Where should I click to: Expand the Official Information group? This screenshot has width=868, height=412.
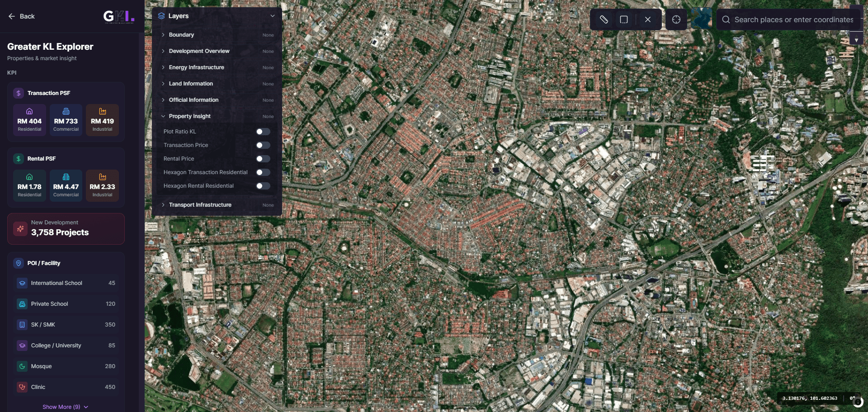(217, 100)
